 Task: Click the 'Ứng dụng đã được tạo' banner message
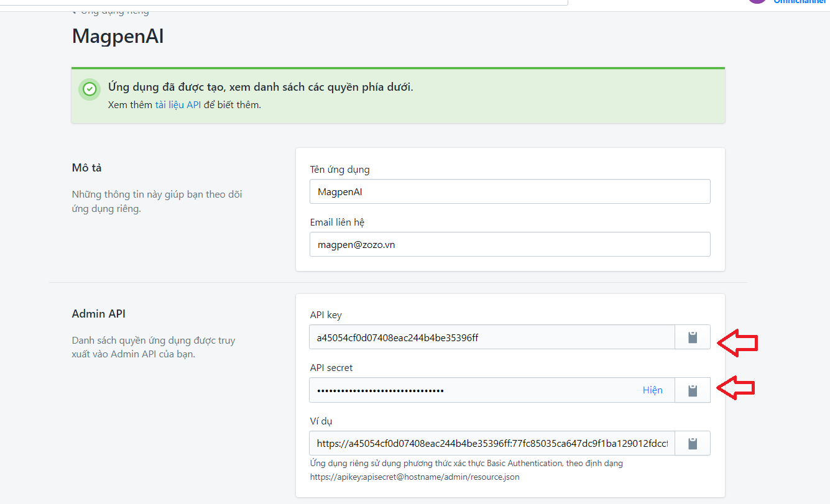(261, 87)
